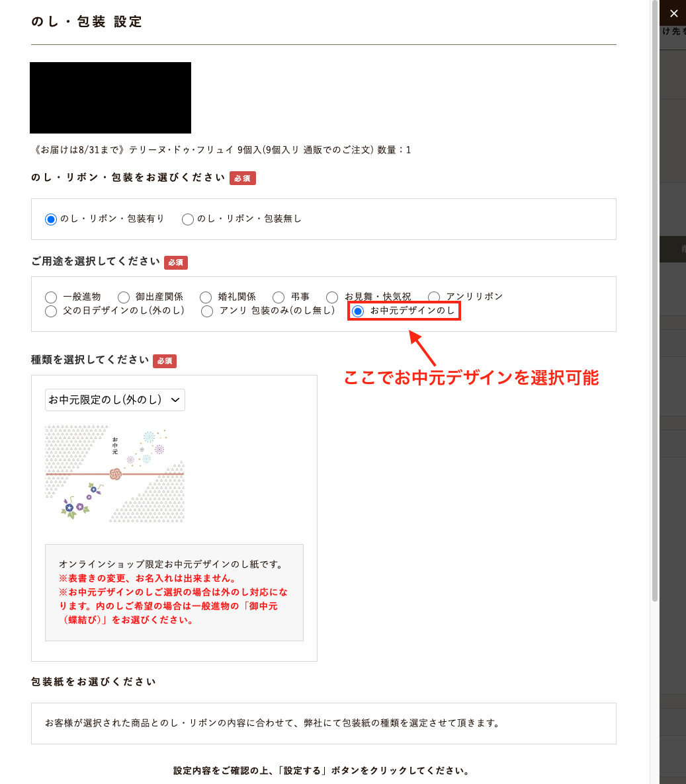The width and height of the screenshot is (686, 784).
Task: Click the red note ※表書きの変更、お名入れは出来ません。
Action: [148, 578]
